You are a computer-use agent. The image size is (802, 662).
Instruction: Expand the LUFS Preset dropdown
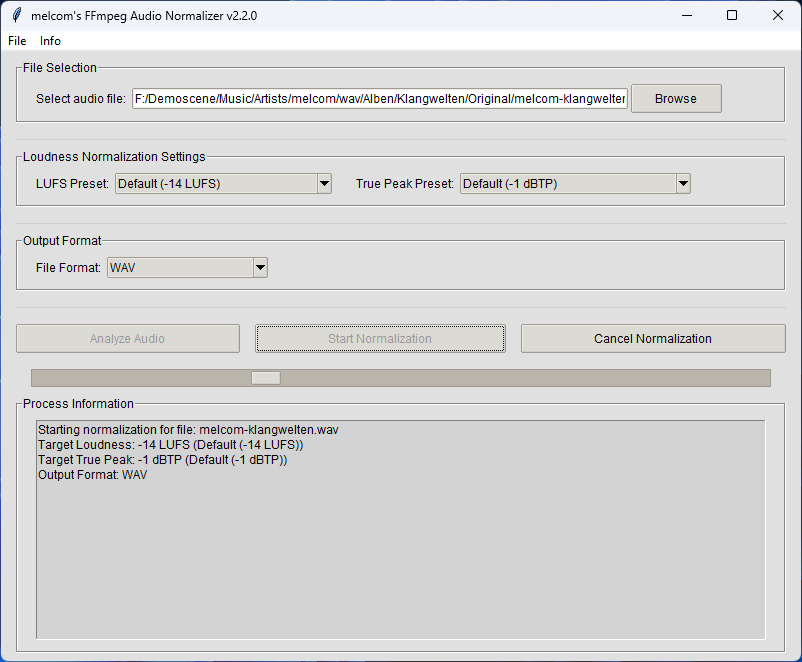323,183
